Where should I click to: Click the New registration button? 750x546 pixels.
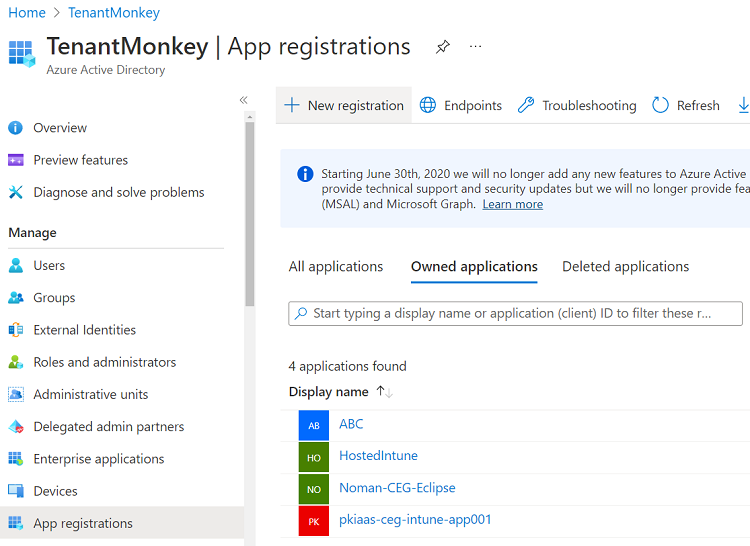344,105
